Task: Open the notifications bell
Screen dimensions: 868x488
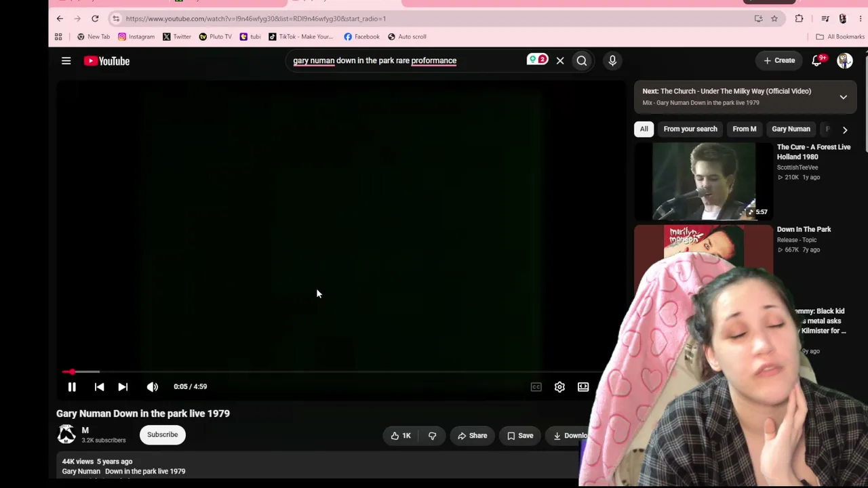Action: [x=817, y=60]
